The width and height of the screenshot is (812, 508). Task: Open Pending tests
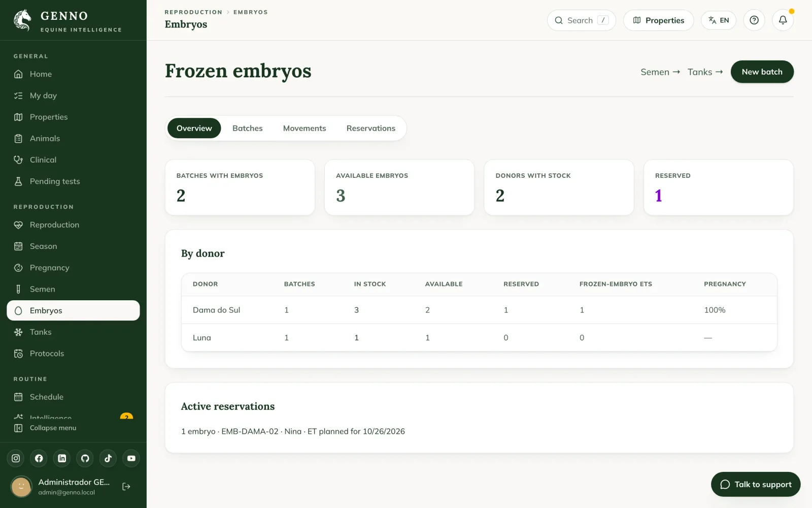click(x=73, y=181)
